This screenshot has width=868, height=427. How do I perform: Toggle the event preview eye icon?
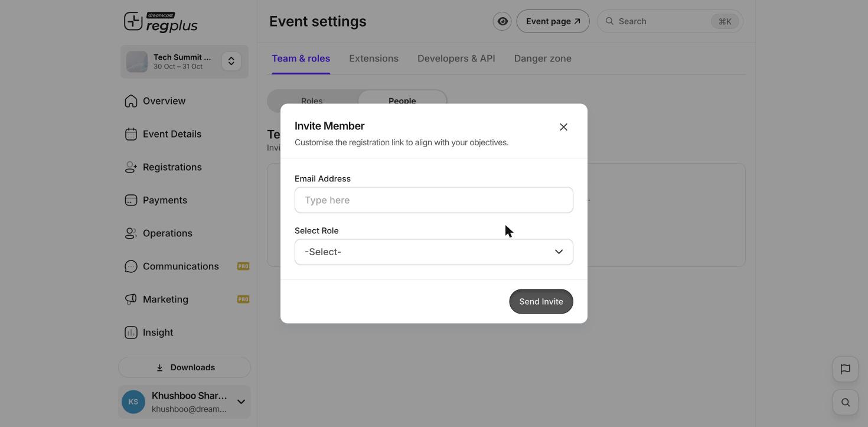pyautogui.click(x=502, y=21)
